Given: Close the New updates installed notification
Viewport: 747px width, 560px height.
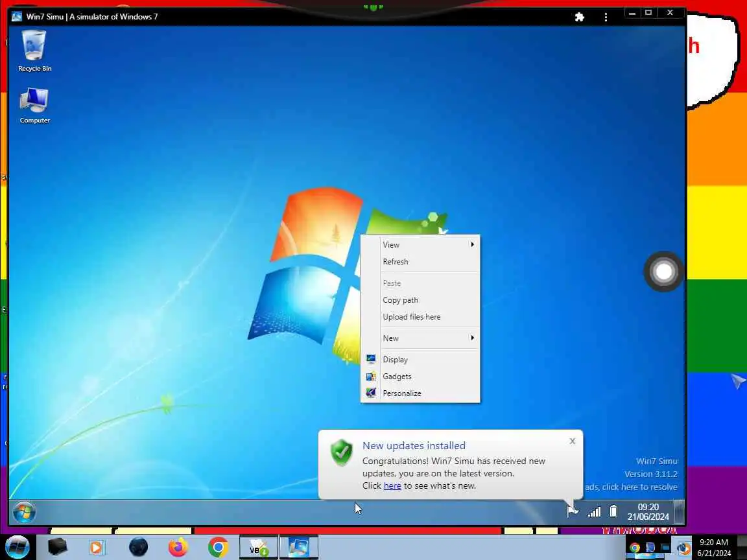Looking at the screenshot, I should tap(572, 441).
